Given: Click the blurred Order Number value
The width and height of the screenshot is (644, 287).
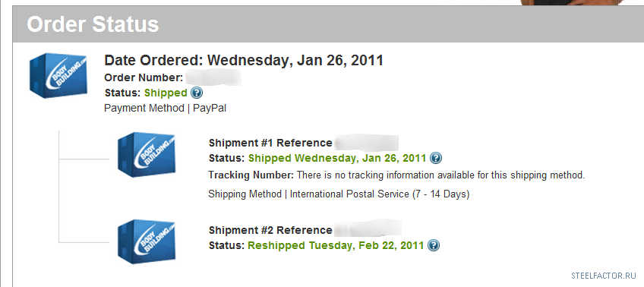Looking at the screenshot, I should [213, 77].
